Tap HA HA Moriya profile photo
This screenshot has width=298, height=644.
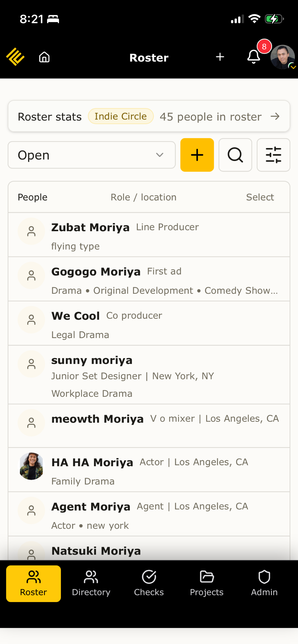pyautogui.click(x=31, y=466)
